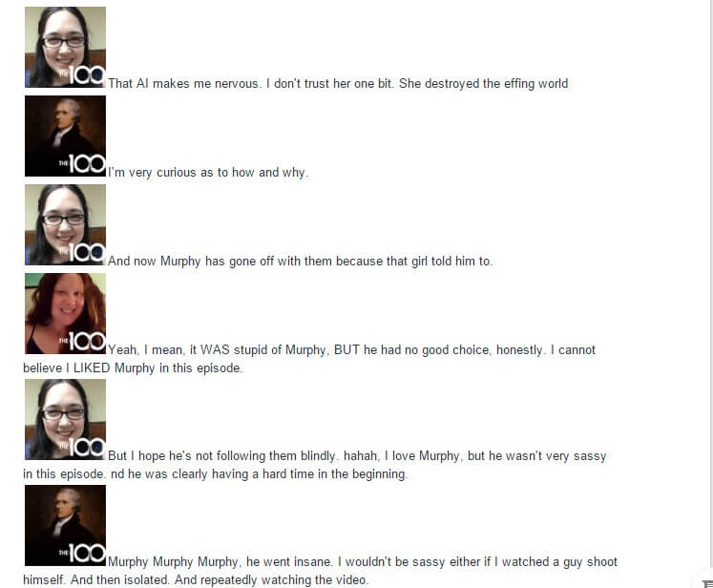Click "THE 100" logo on the last avatar

click(82, 554)
